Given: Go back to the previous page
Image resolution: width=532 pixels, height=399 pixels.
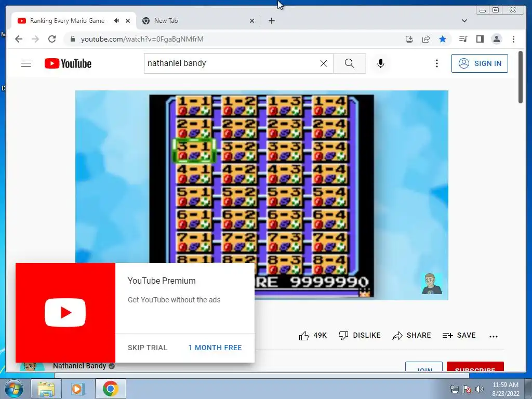Looking at the screenshot, I should click(19, 39).
